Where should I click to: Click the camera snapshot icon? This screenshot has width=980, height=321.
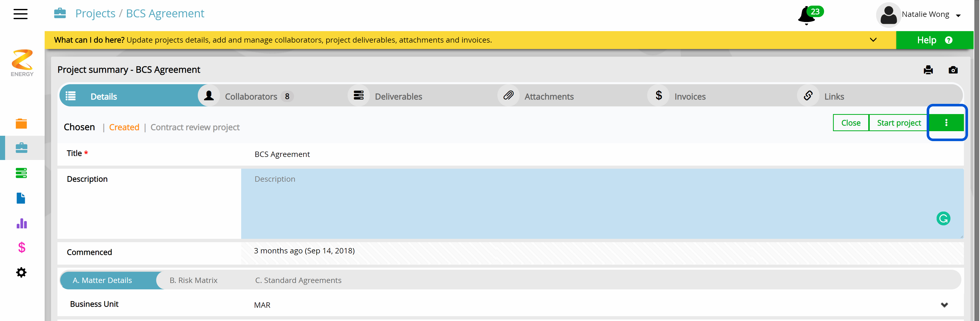coord(953,70)
